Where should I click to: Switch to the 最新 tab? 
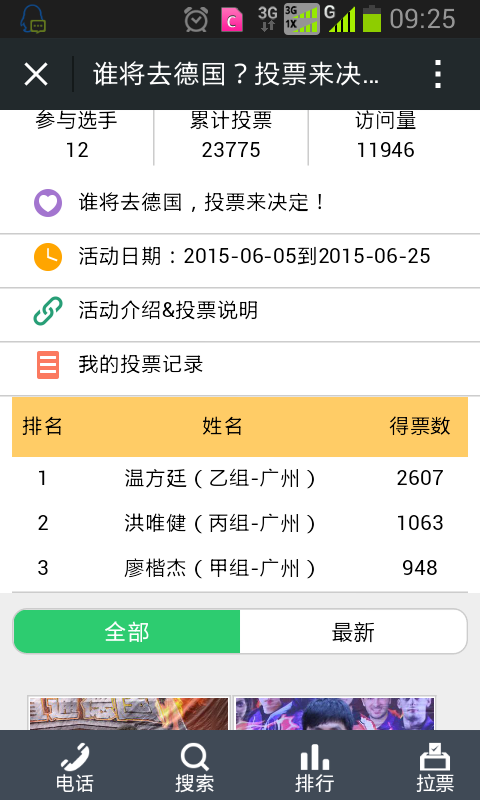click(353, 632)
